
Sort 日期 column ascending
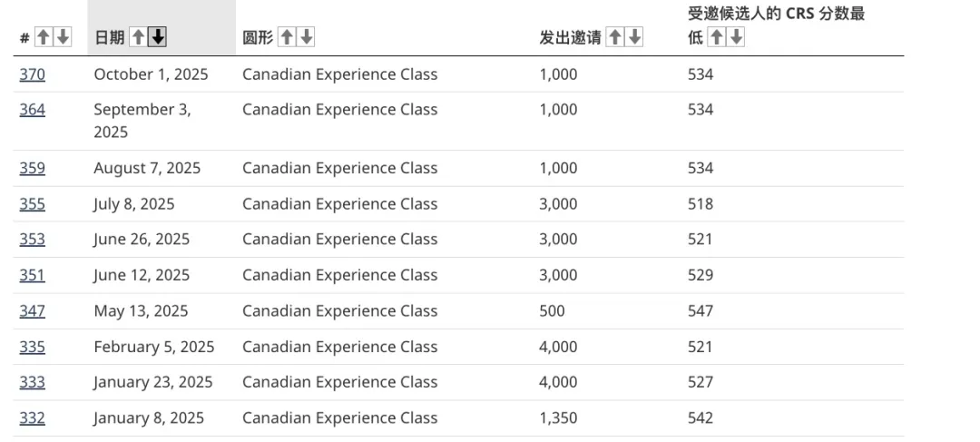[x=138, y=37]
